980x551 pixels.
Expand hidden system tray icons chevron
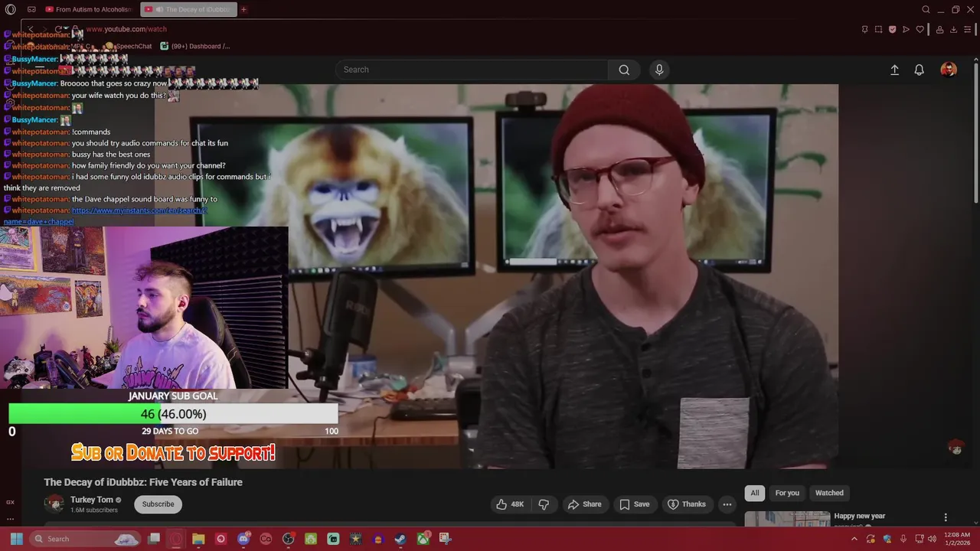[x=854, y=539]
